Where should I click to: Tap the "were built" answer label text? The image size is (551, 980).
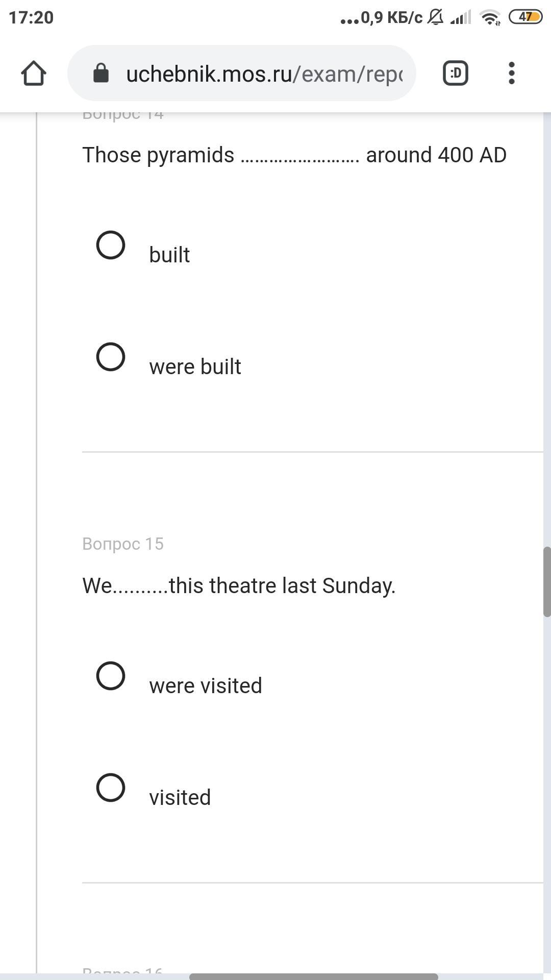coord(195,366)
